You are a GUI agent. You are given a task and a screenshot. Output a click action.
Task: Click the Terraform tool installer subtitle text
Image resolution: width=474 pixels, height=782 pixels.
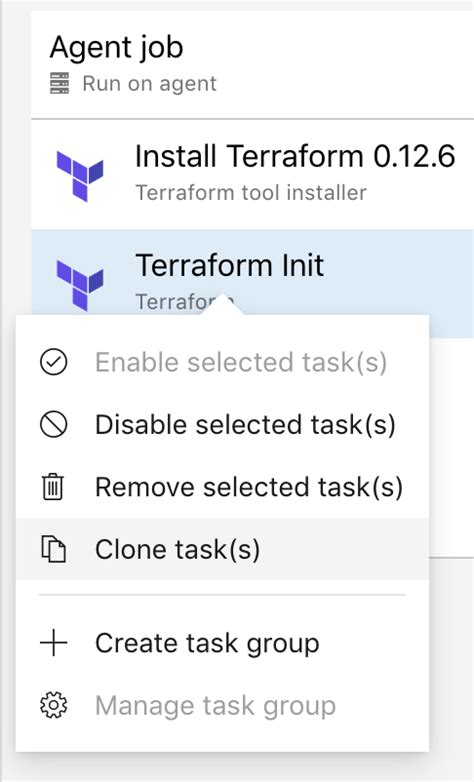point(251,193)
